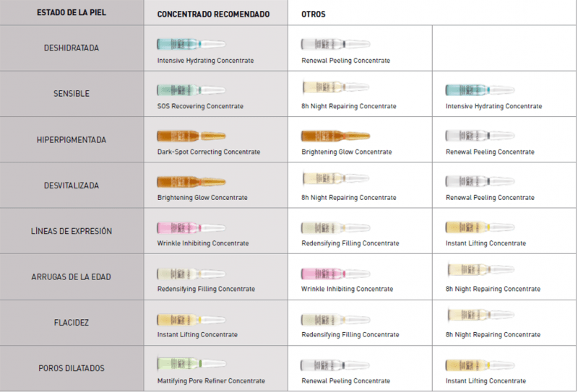Click the Dark-Spot Correcting Concentrate ampoule image
The width and height of the screenshot is (578, 392).
[x=191, y=136]
